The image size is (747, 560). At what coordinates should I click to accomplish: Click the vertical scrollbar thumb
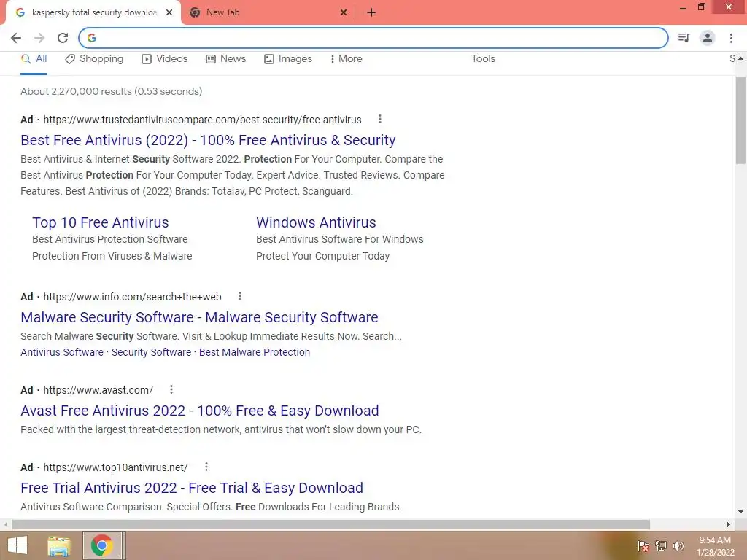pyautogui.click(x=740, y=120)
